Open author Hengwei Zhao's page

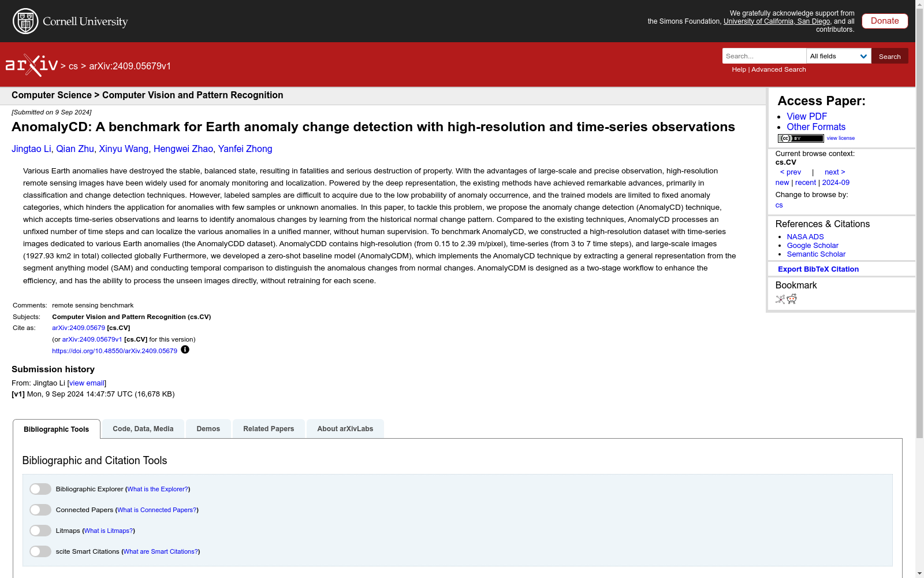(183, 149)
